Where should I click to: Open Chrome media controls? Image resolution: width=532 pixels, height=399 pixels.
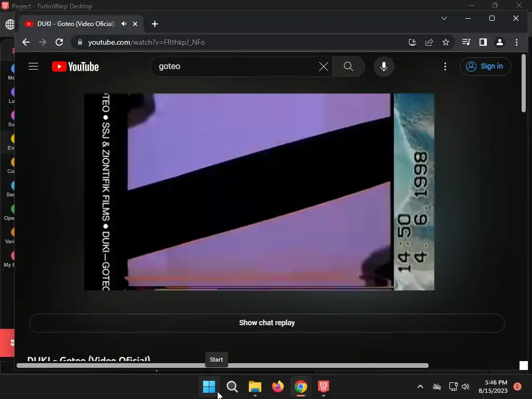point(466,42)
